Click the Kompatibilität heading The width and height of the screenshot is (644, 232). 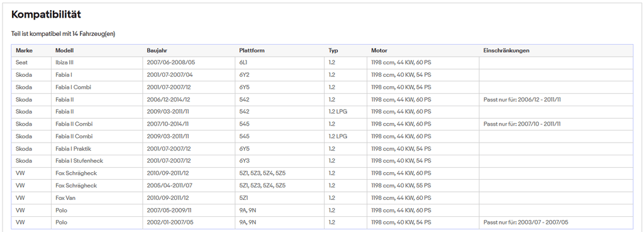(46, 15)
